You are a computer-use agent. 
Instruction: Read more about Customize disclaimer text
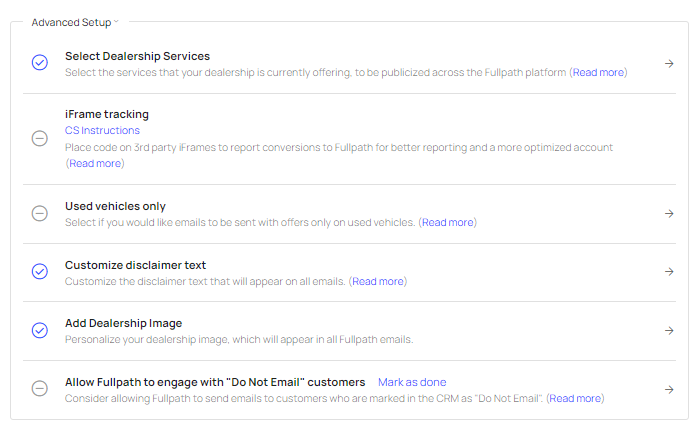click(x=378, y=281)
